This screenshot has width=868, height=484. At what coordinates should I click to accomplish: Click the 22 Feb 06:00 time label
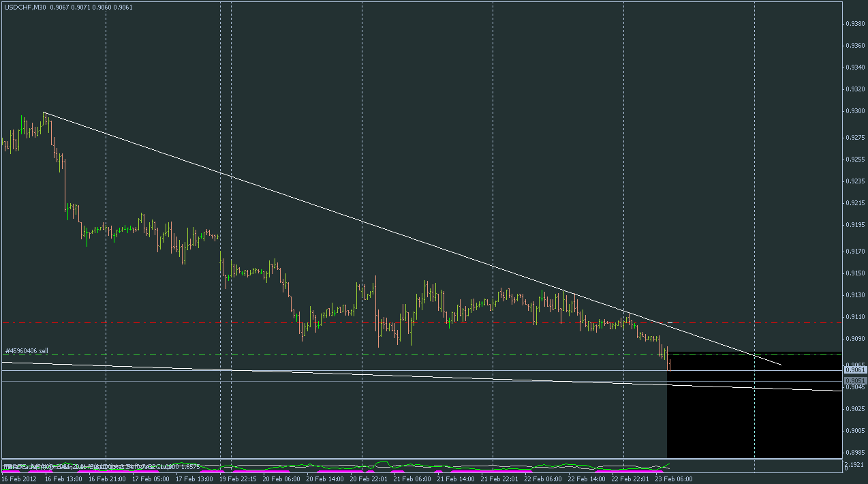coord(543,479)
